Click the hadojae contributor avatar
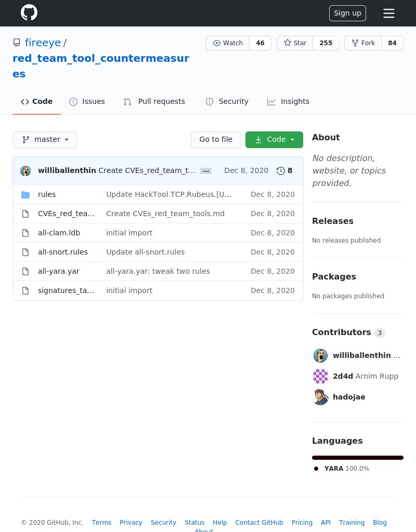Screen dimensions: 416x532 click(x=320, y=397)
